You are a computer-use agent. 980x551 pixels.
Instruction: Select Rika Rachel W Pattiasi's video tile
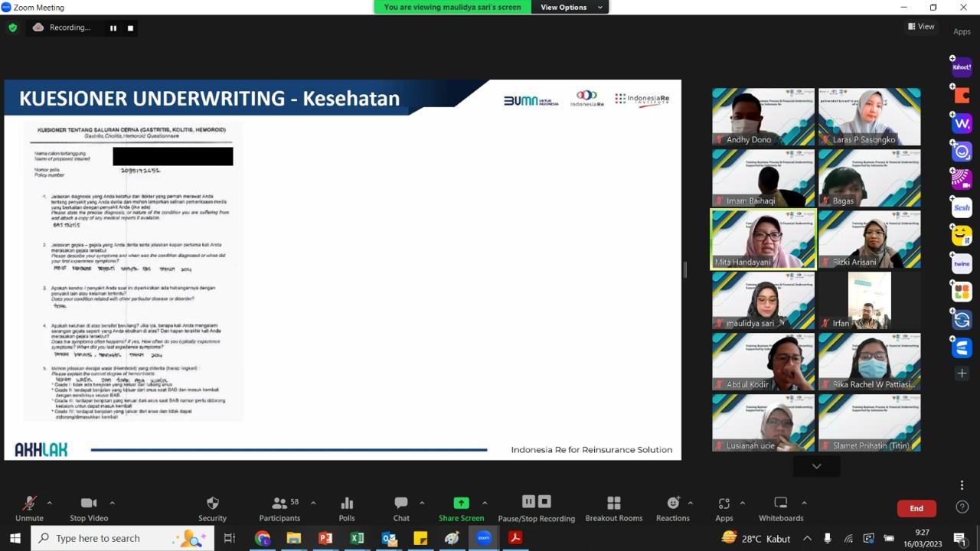(869, 361)
